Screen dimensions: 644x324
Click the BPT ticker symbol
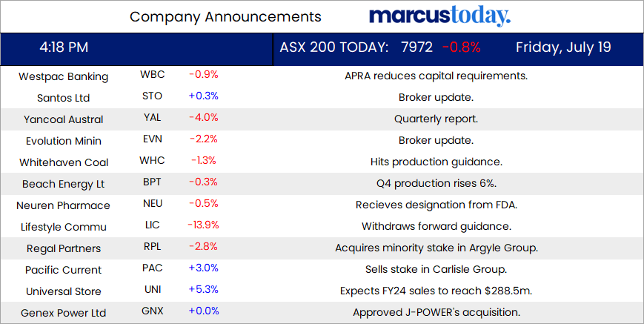(152, 182)
